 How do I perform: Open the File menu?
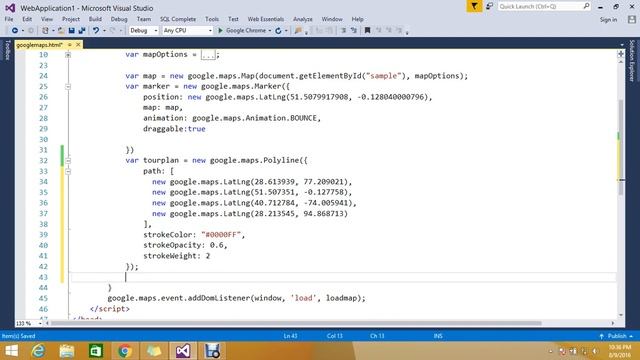point(9,19)
